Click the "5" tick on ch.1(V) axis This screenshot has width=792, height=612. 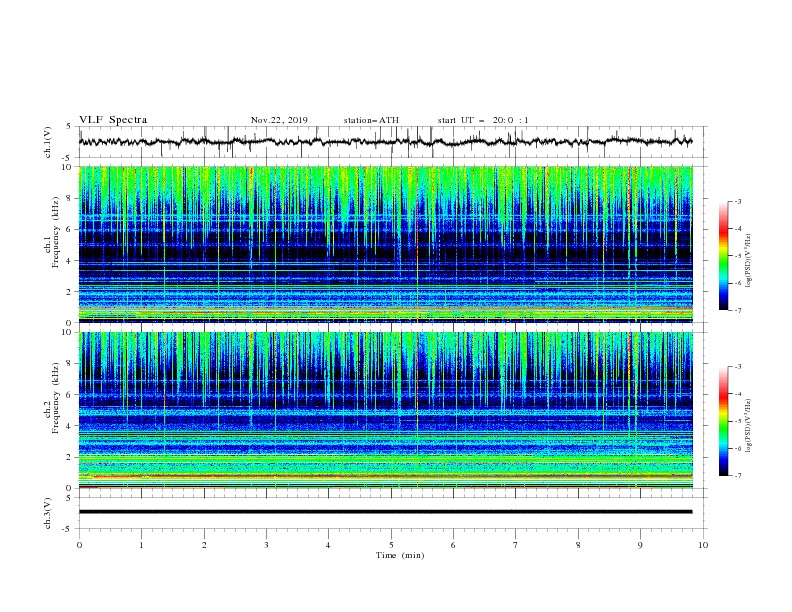coord(69,127)
